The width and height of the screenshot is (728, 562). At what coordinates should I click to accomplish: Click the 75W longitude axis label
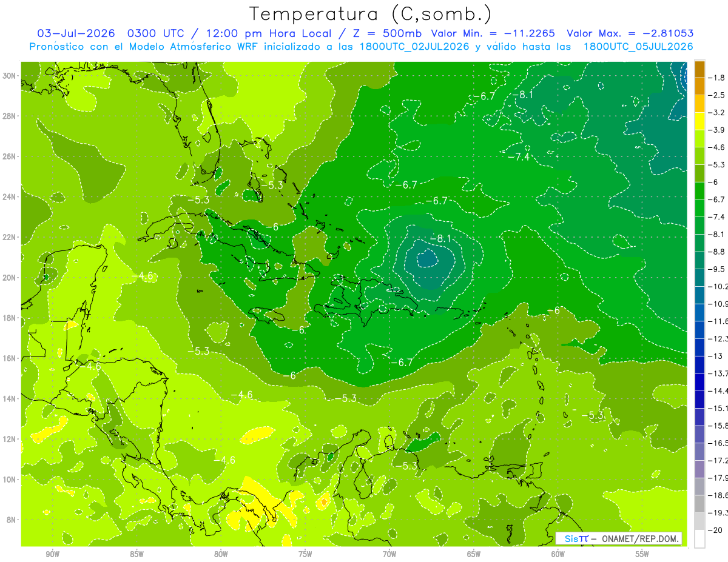(305, 554)
